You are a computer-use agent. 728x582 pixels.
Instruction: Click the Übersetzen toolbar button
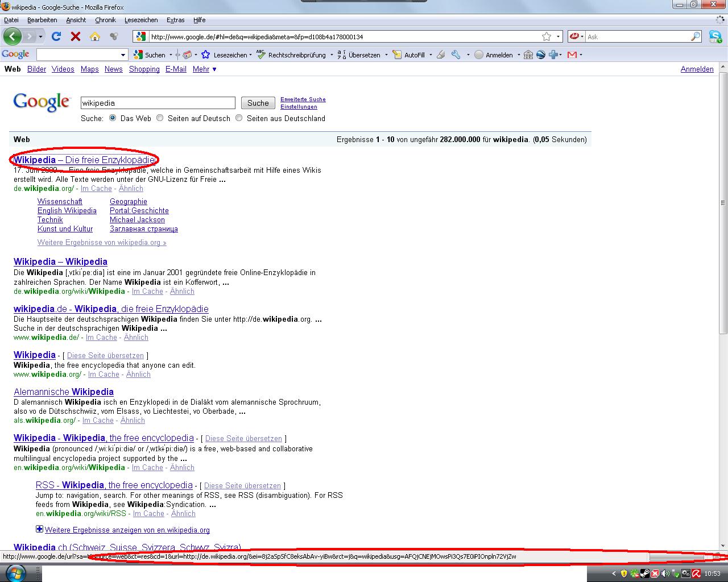pos(359,55)
